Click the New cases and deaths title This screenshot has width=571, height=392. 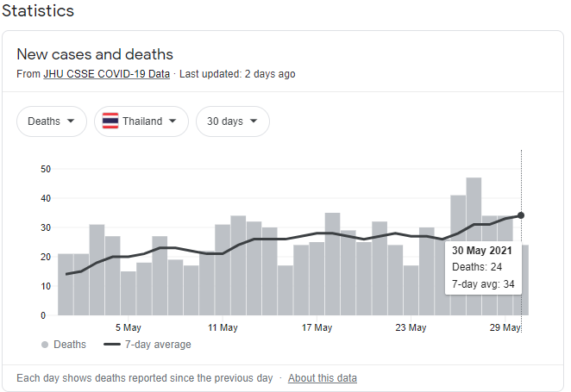click(x=95, y=54)
